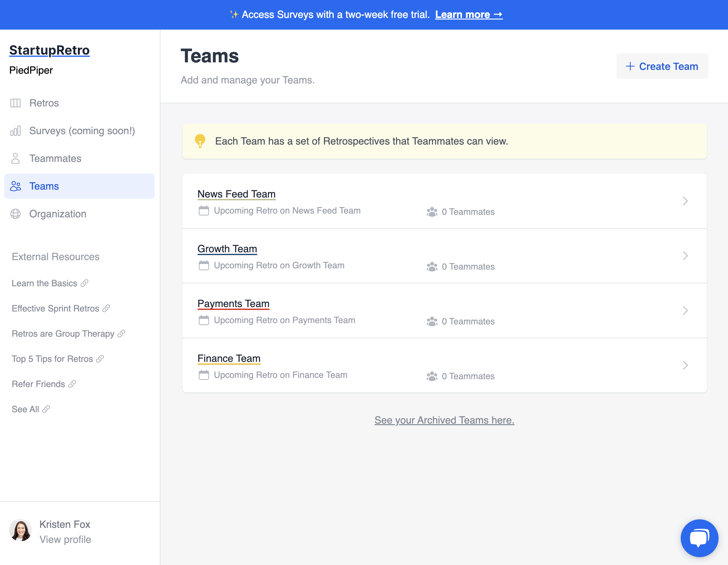Expand the Growth Team row chevron
Screen dimensions: 728x565
coord(685,256)
